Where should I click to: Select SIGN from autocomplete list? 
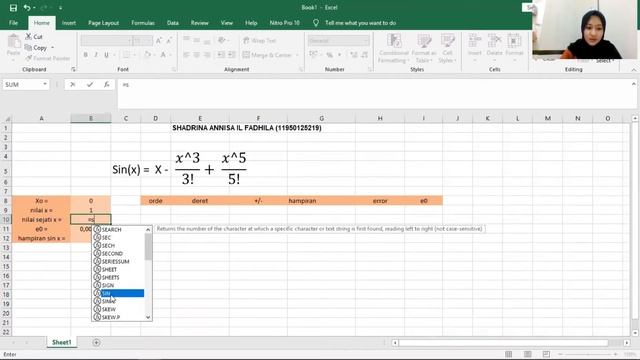click(118, 285)
